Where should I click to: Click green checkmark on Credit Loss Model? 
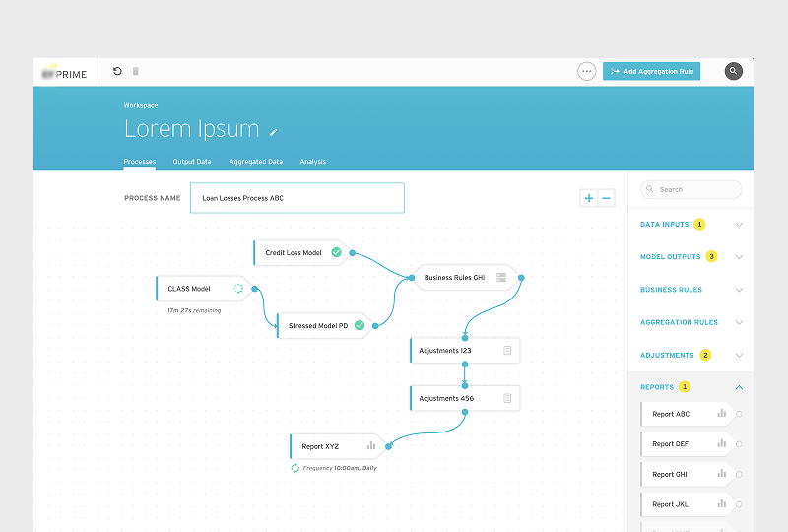point(336,252)
